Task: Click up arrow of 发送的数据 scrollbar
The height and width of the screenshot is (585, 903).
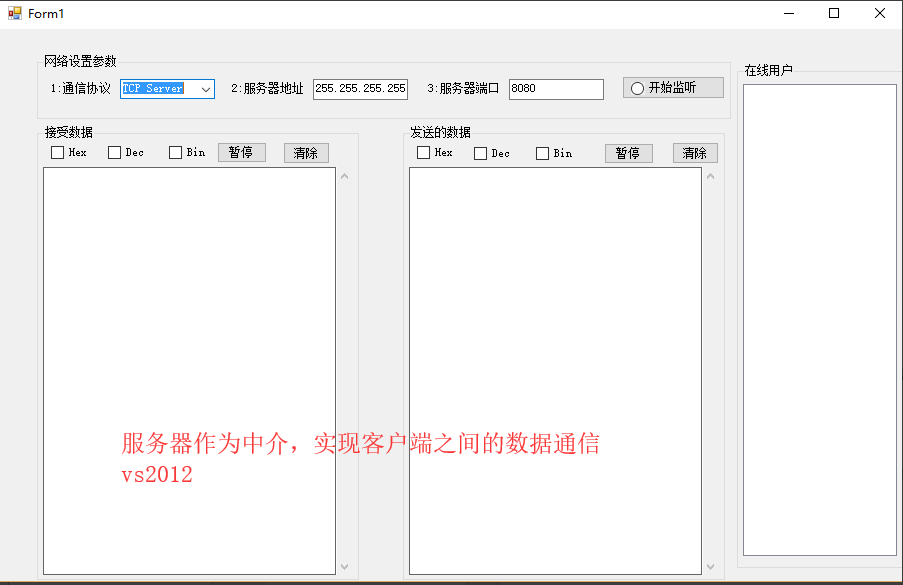Action: pyautogui.click(x=711, y=176)
